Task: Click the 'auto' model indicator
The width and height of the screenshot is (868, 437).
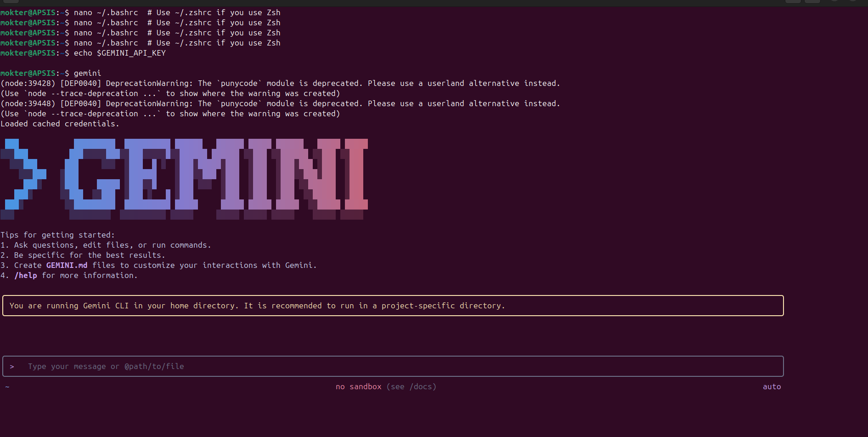Action: 772,387
